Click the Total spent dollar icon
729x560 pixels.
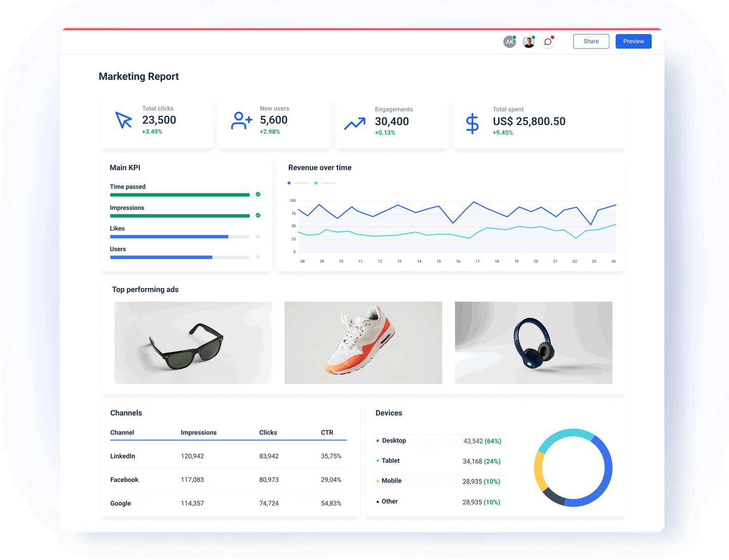pos(472,122)
